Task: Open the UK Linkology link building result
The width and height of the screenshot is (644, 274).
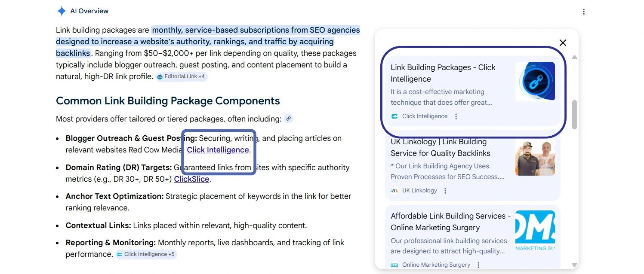Action: click(440, 147)
